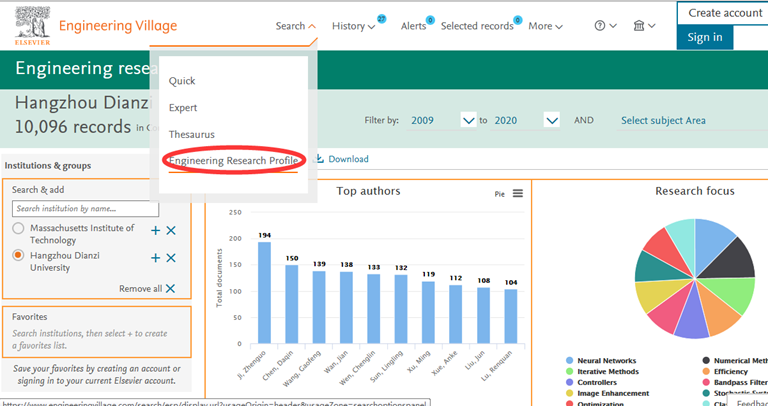Open Alerts in the header
The width and height of the screenshot is (768, 406).
(413, 26)
